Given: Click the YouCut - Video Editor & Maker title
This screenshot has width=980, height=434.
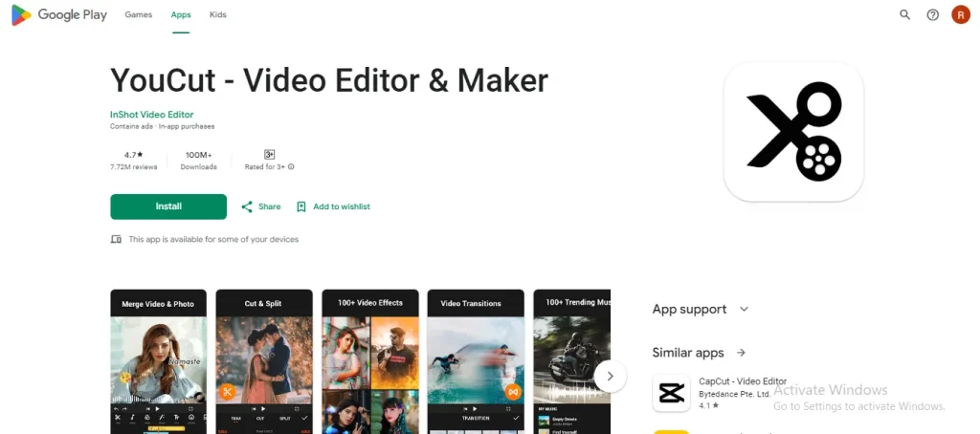Looking at the screenshot, I should pyautogui.click(x=329, y=80).
